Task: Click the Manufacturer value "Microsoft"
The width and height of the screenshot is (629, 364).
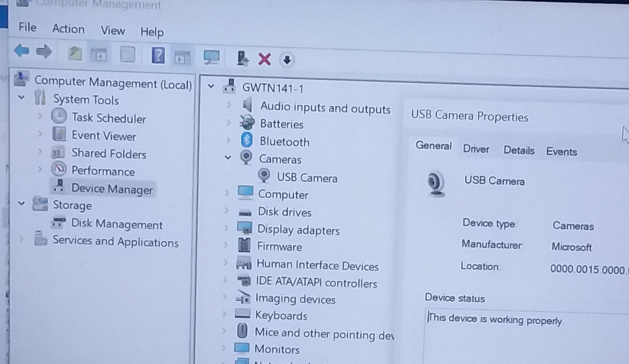Action: click(x=571, y=247)
